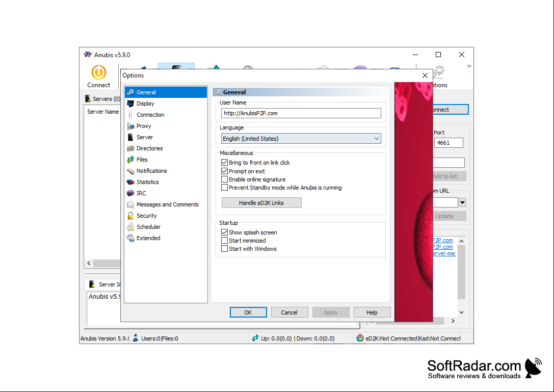
Task: Select Server in the options list
Action: pos(166,137)
